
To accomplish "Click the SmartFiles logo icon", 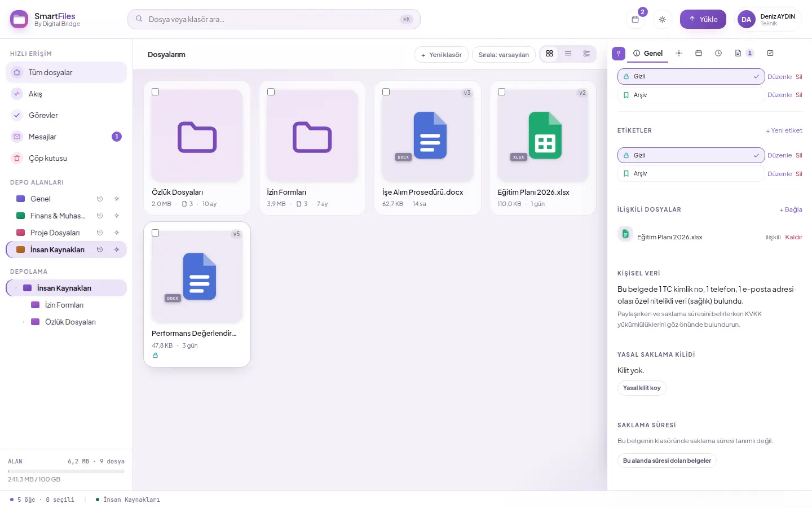I will click(x=19, y=19).
